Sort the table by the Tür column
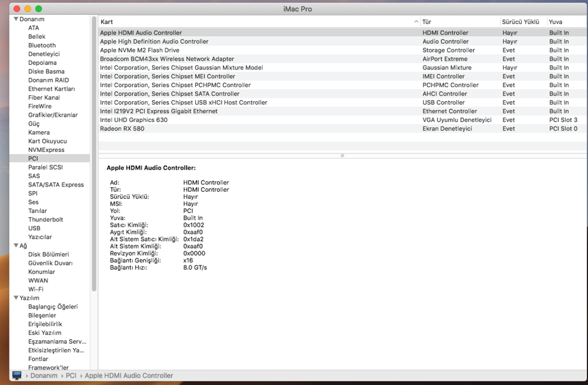588x385 pixels. tap(459, 22)
